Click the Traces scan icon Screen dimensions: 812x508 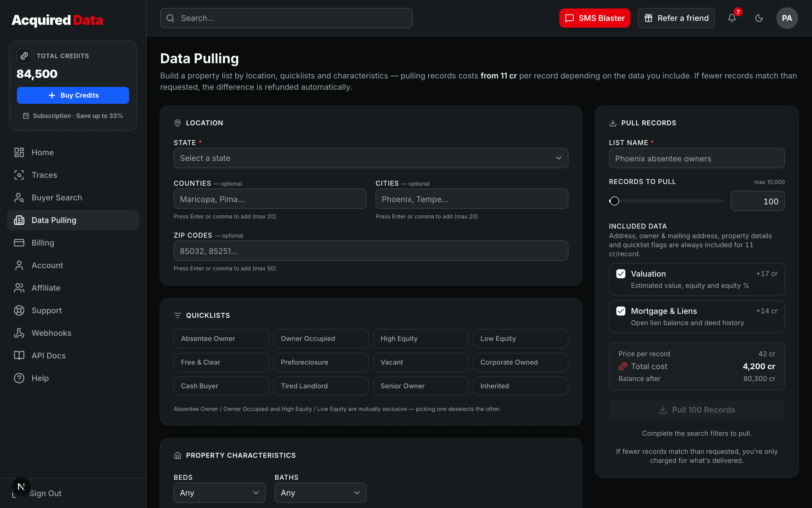pos(19,175)
